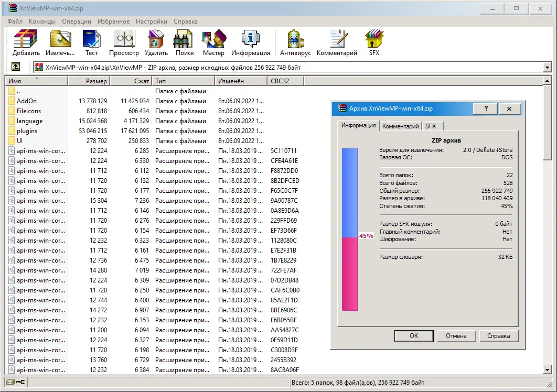This screenshot has height=392, width=557.
Task: Select file with CRC32 CFE4A61E
Action: (x=153, y=161)
